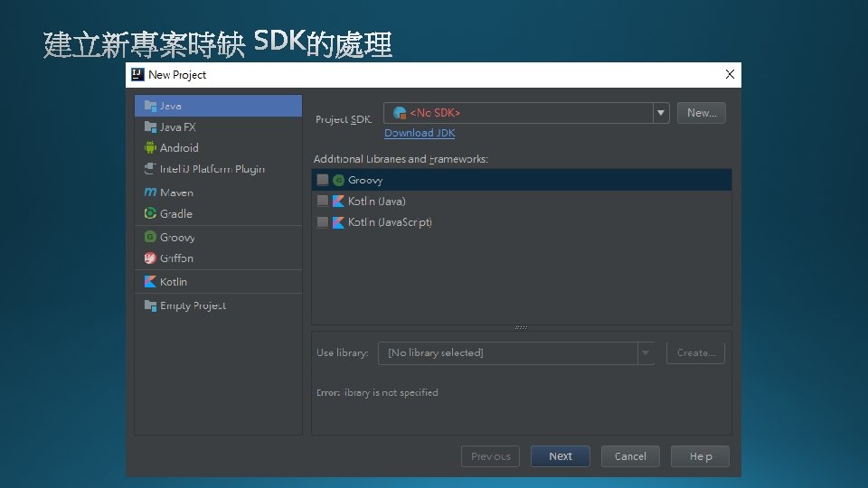868x488 pixels.
Task: Click the Griffon icon
Action: (x=150, y=258)
